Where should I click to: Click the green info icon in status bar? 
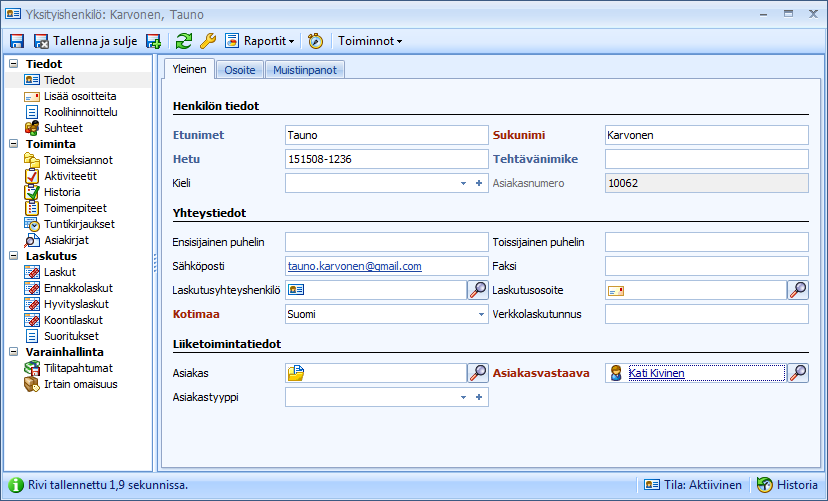click(x=16, y=485)
